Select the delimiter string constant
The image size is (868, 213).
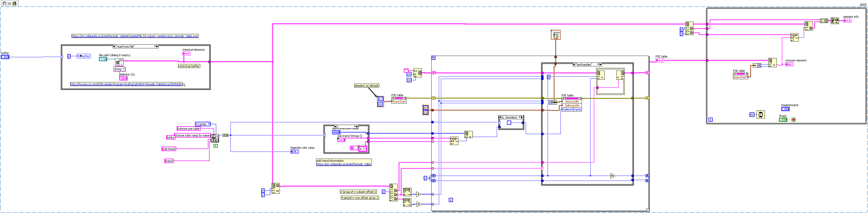(124, 78)
